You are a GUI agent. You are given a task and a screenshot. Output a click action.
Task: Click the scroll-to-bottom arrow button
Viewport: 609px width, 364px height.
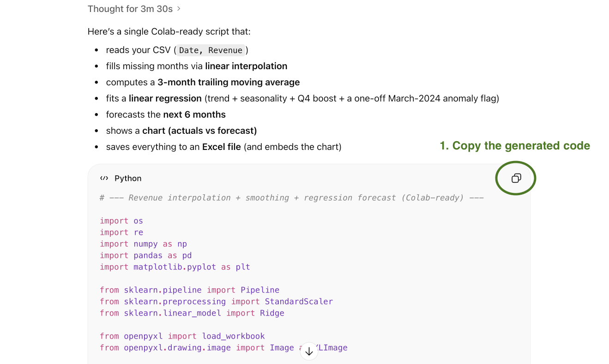pyautogui.click(x=309, y=352)
